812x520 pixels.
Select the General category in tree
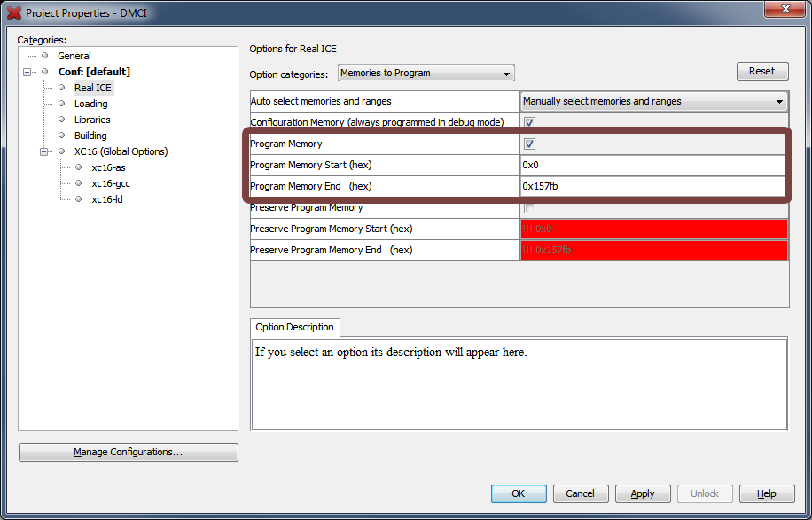click(x=74, y=56)
